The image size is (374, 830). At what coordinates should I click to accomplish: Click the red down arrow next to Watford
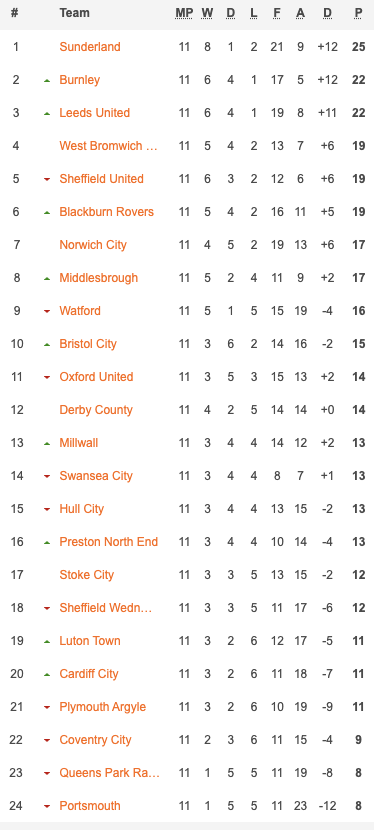(47, 311)
